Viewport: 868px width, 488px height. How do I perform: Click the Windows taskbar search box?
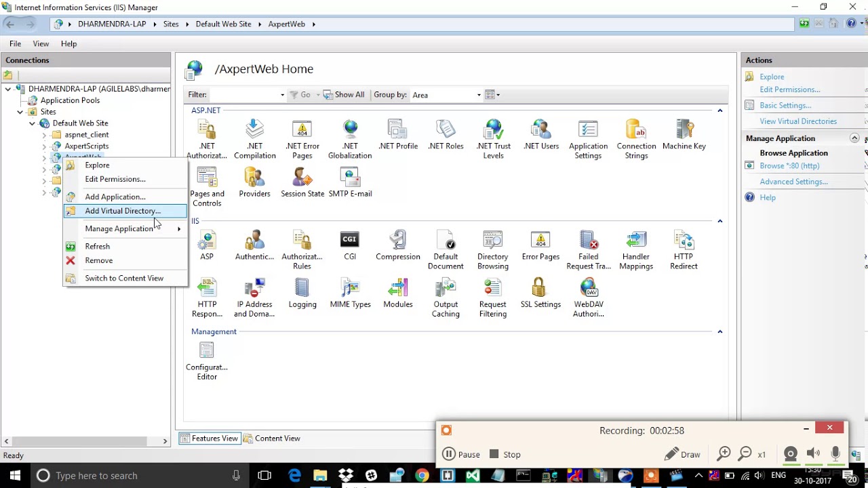click(139, 476)
